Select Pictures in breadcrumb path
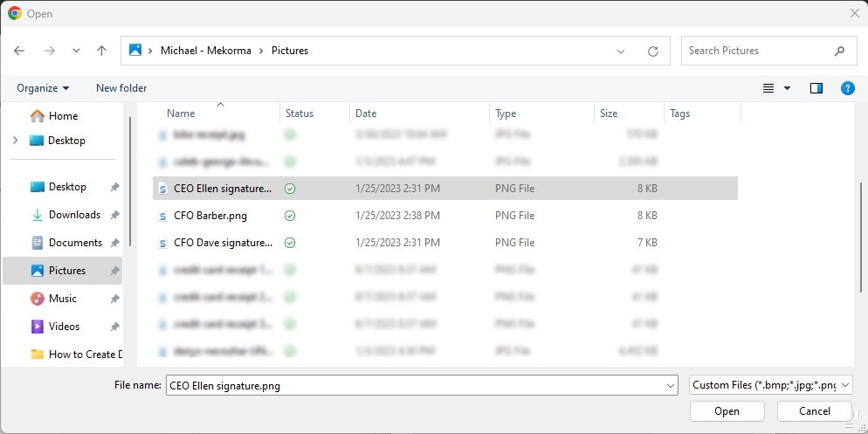The width and height of the screenshot is (868, 434). click(290, 51)
